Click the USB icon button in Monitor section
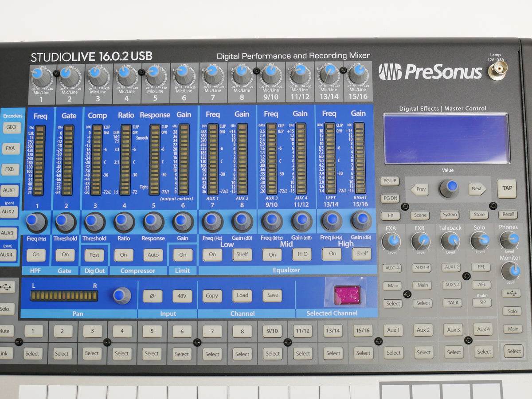Image resolution: width=532 pixels, height=399 pixels. (511, 293)
